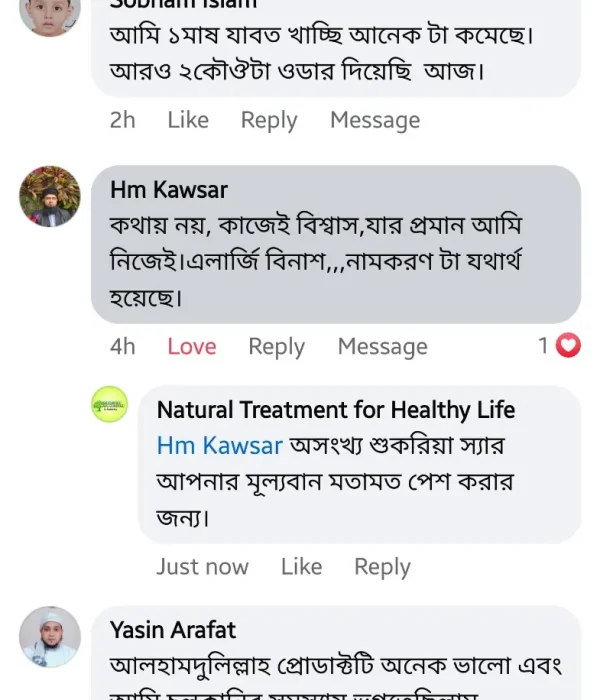Message the author of the 2h comment

375,120
